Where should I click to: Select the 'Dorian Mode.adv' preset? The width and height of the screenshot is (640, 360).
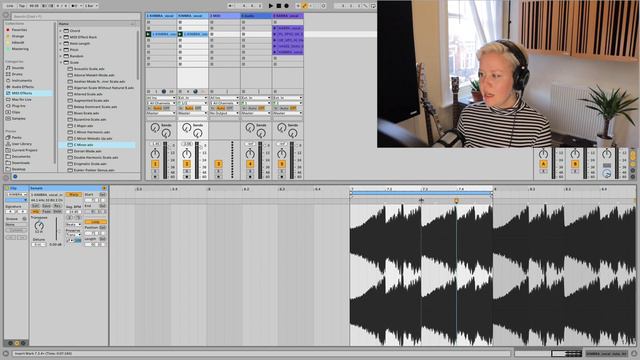tap(87, 151)
